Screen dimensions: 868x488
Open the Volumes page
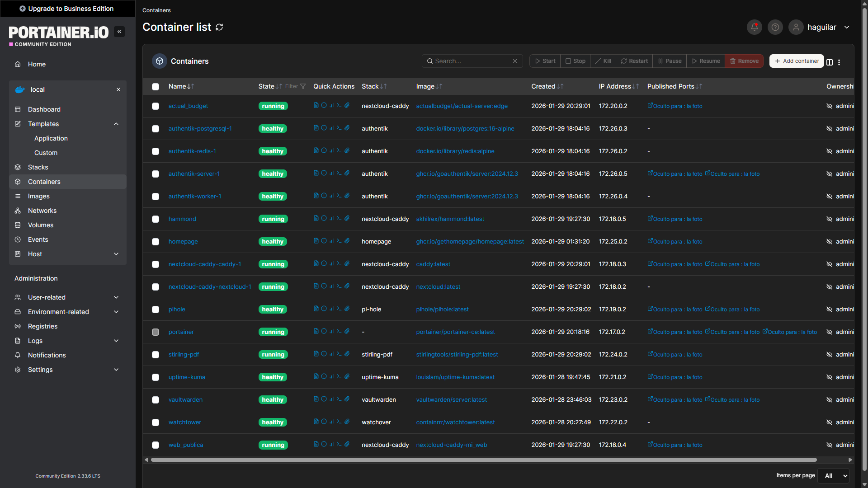(x=68, y=225)
